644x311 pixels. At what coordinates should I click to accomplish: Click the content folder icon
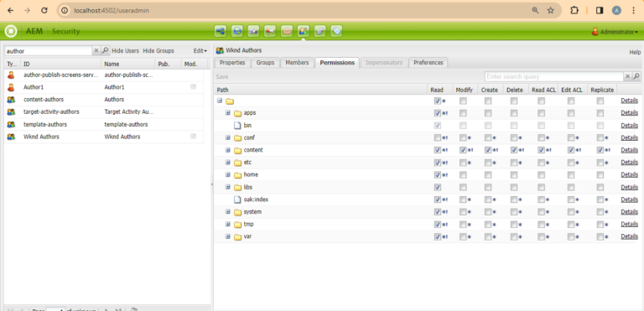pyautogui.click(x=238, y=150)
